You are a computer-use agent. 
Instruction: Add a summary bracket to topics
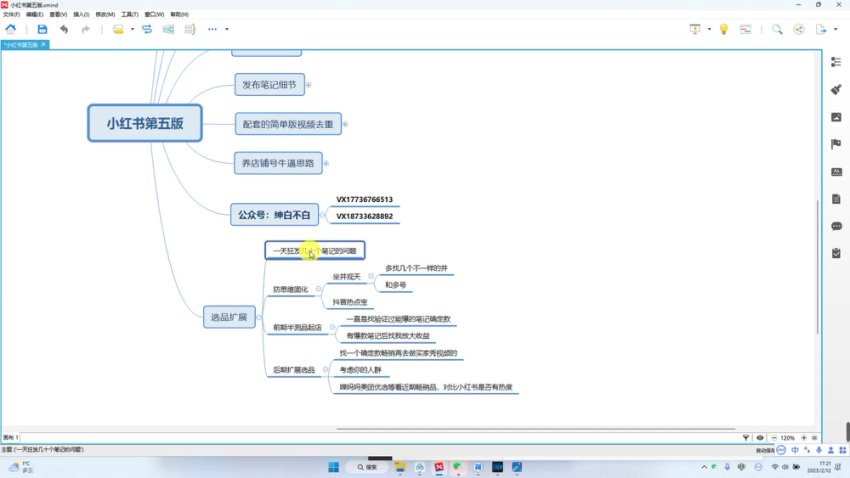(190, 29)
